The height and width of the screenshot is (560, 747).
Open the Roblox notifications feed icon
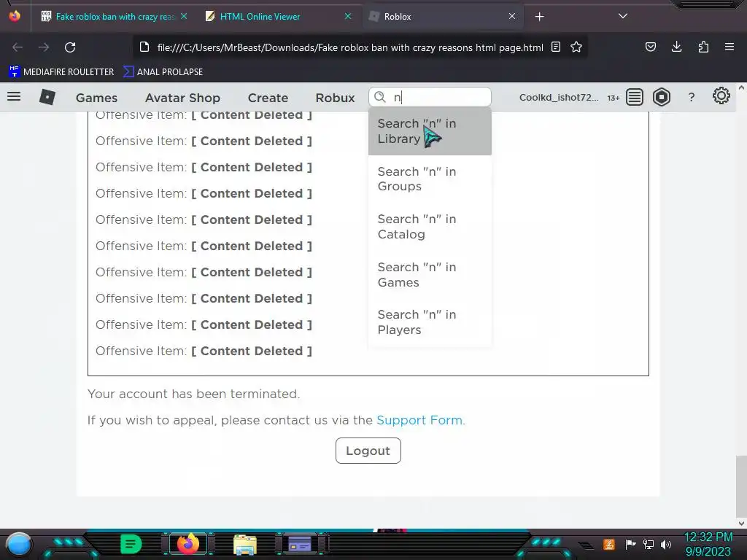[634, 97]
